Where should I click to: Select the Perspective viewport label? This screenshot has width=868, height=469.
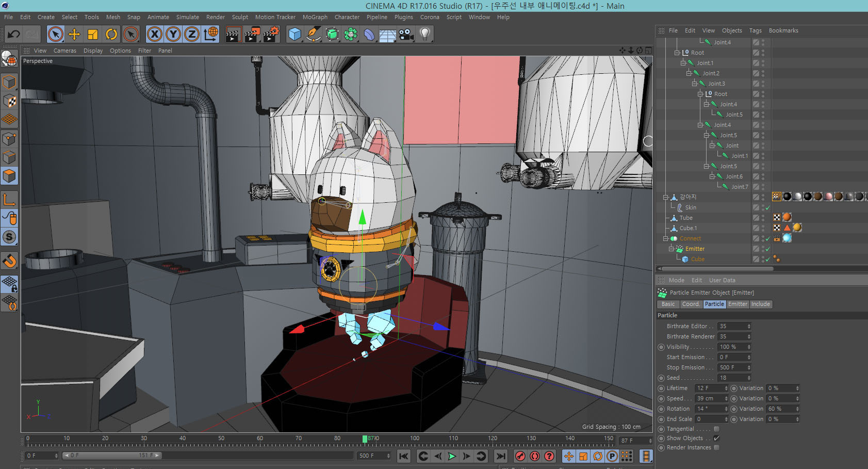pyautogui.click(x=38, y=61)
